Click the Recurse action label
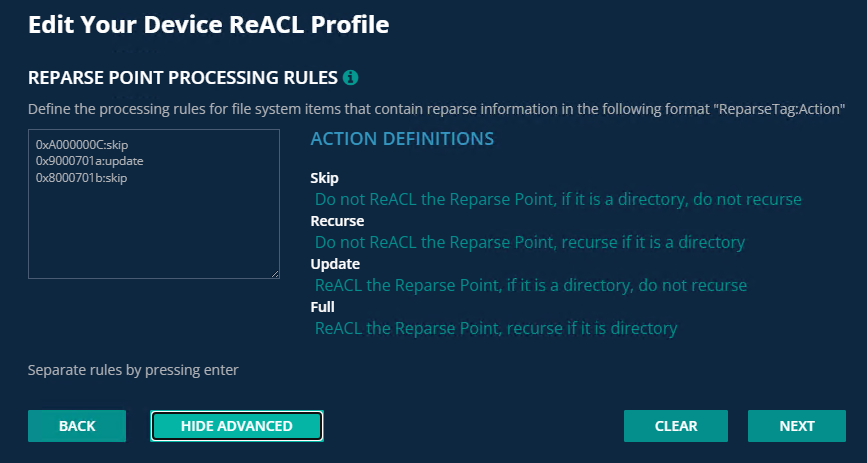Viewport: 867px width, 463px height. pyautogui.click(x=337, y=221)
